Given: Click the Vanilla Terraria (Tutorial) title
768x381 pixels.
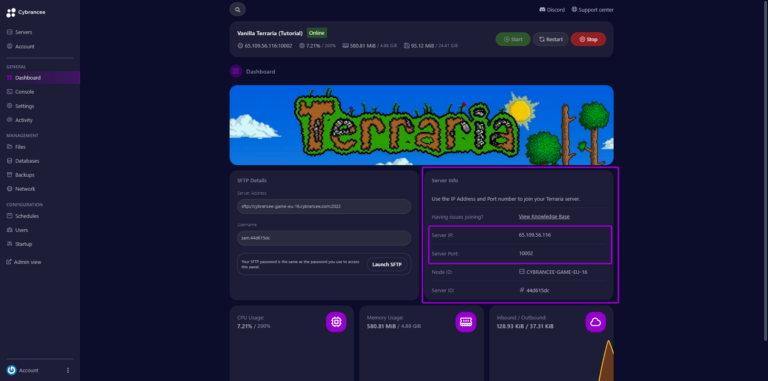Looking at the screenshot, I should tap(270, 33).
